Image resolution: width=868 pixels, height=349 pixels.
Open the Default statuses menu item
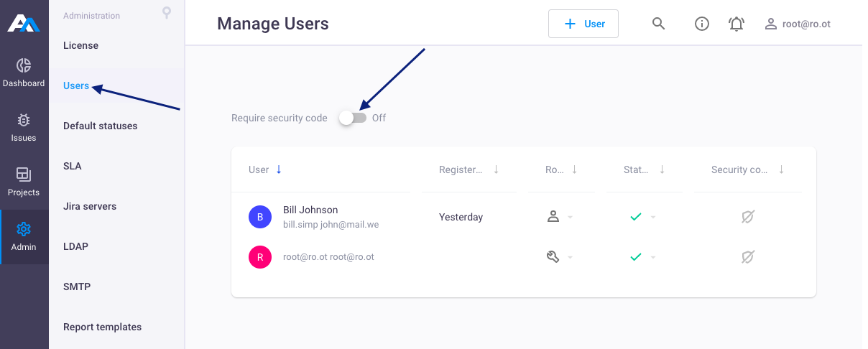point(100,126)
